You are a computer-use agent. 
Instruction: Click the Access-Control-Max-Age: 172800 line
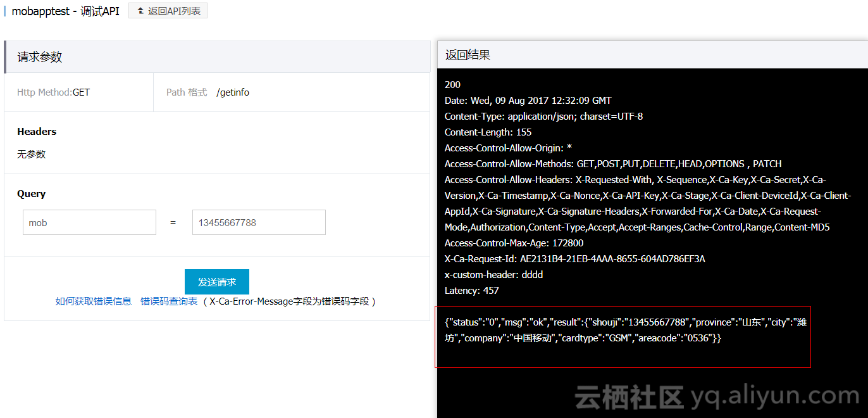pos(514,243)
